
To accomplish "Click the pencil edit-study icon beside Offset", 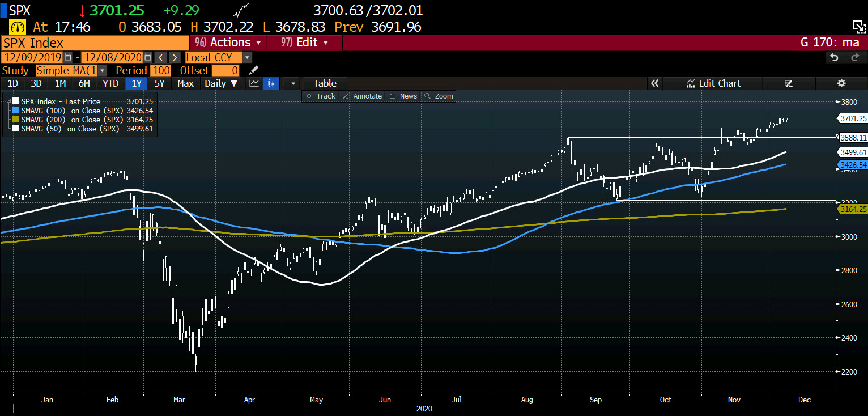I will point(253,70).
